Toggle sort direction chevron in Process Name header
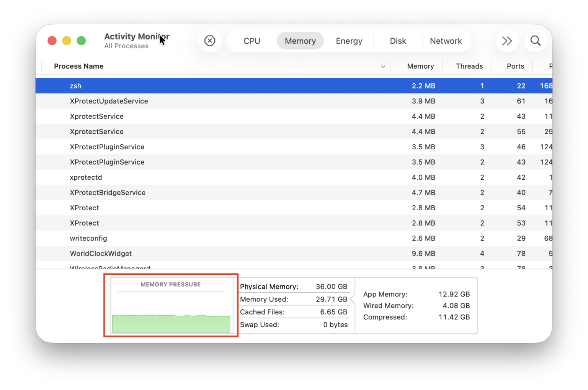The image size is (588, 390). click(383, 67)
